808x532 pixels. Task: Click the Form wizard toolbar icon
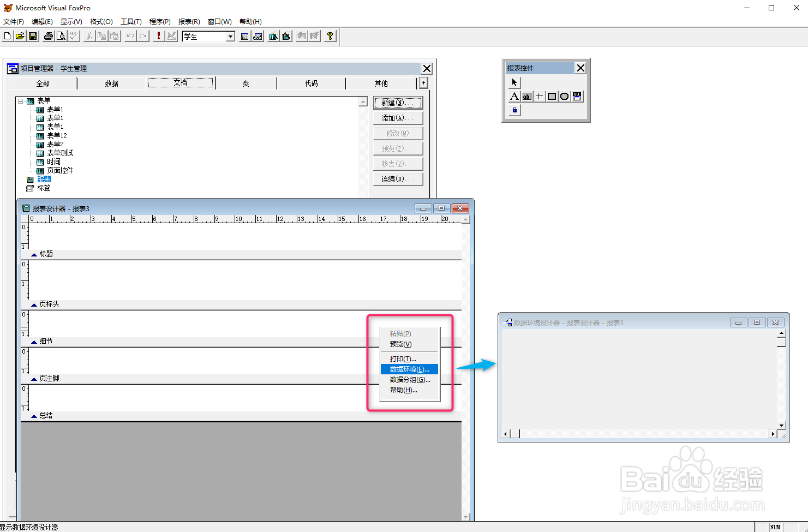(x=273, y=36)
